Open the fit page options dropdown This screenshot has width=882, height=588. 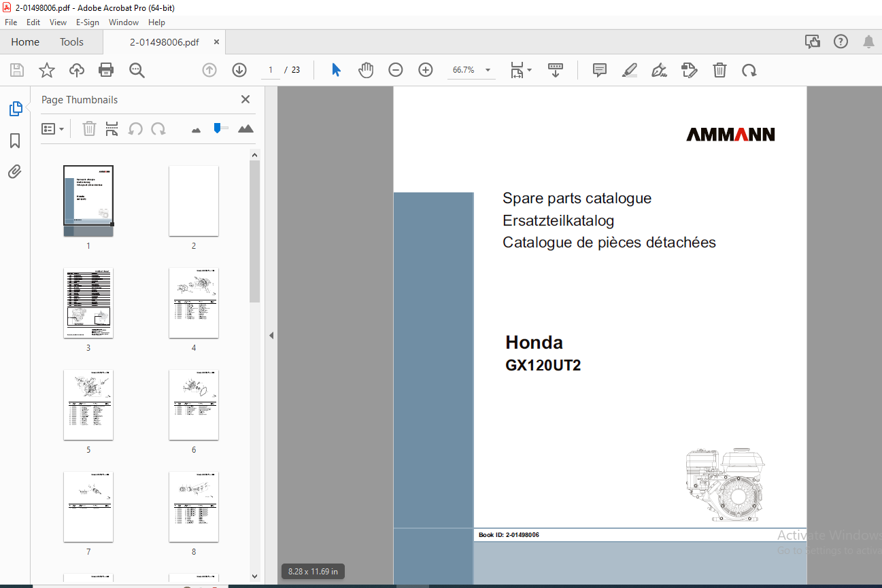click(522, 70)
